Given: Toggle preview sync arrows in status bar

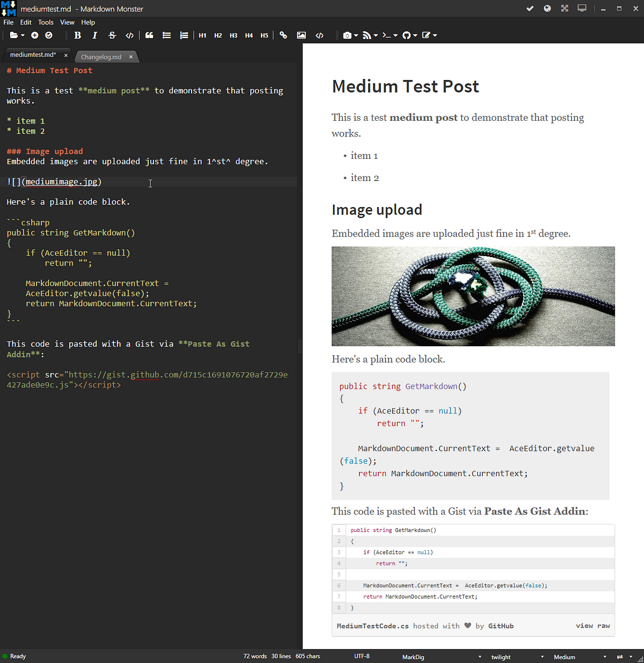Looking at the screenshot, I should (x=620, y=657).
